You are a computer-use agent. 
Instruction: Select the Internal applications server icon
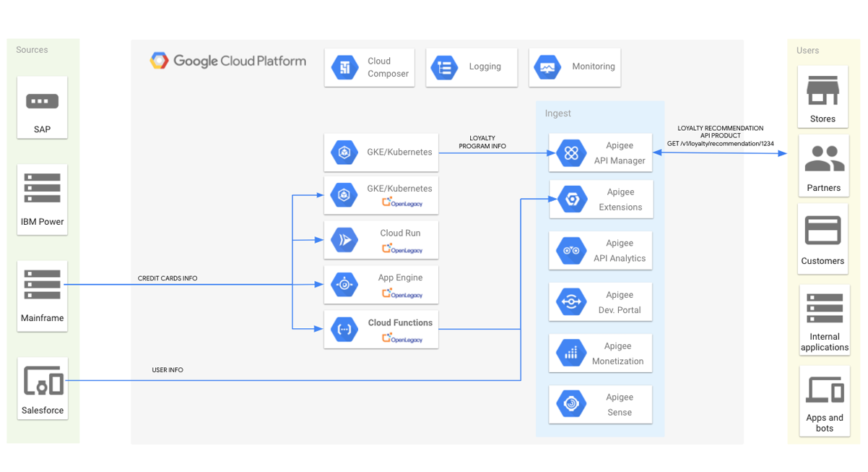825,308
